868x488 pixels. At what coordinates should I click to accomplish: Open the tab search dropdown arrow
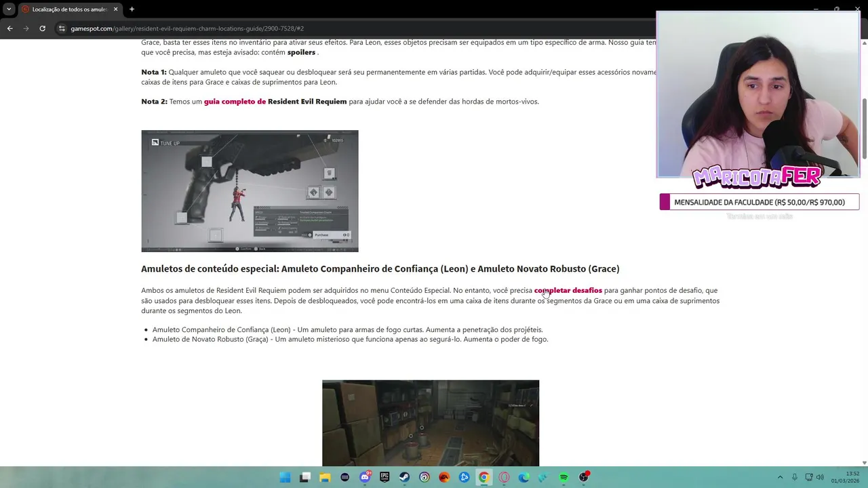9,9
